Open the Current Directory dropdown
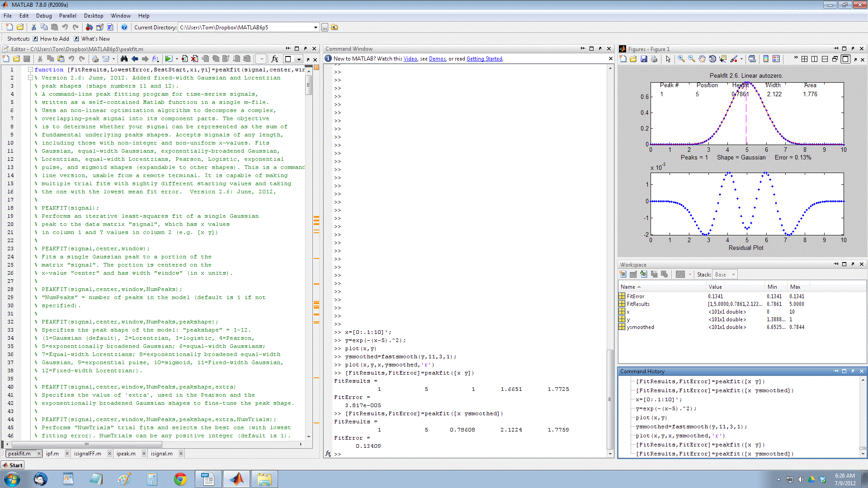 (316, 27)
